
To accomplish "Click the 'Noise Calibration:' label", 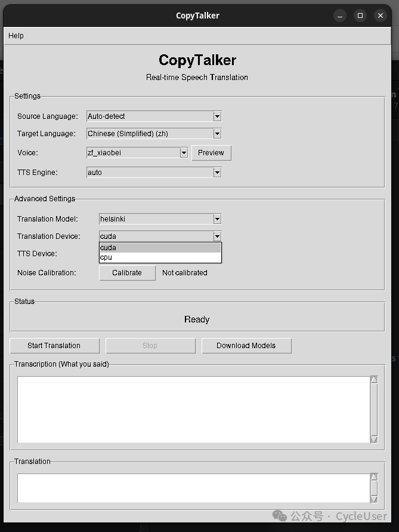I will (x=47, y=273).
